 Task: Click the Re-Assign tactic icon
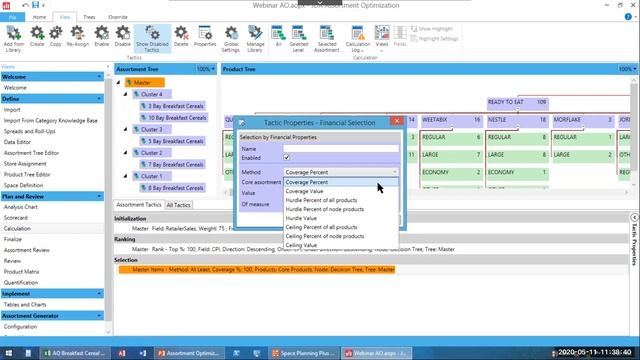click(x=78, y=37)
